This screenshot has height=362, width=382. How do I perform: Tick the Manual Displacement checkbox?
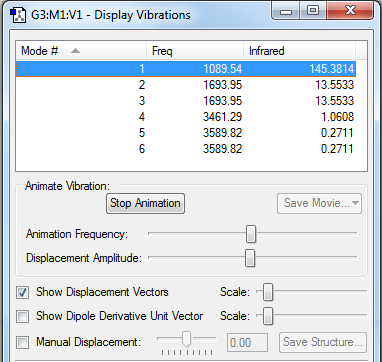(x=23, y=342)
